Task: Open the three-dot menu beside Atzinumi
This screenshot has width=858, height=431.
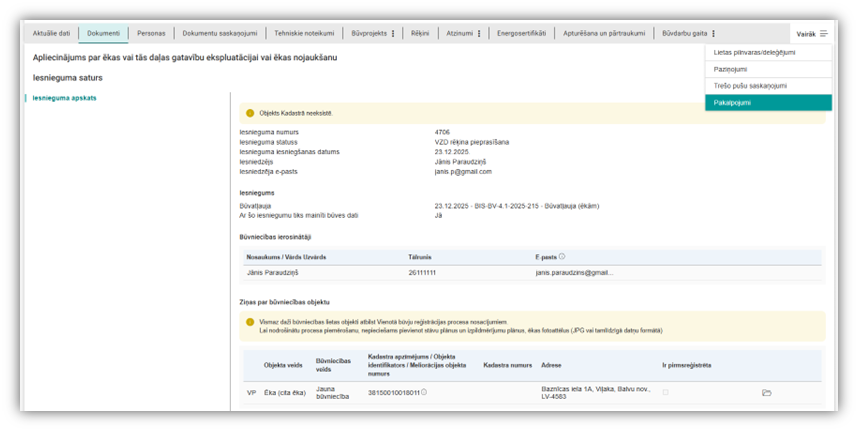Action: [x=479, y=34]
